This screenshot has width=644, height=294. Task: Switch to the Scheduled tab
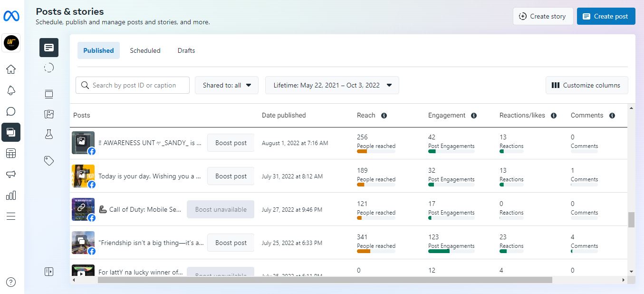pyautogui.click(x=145, y=50)
